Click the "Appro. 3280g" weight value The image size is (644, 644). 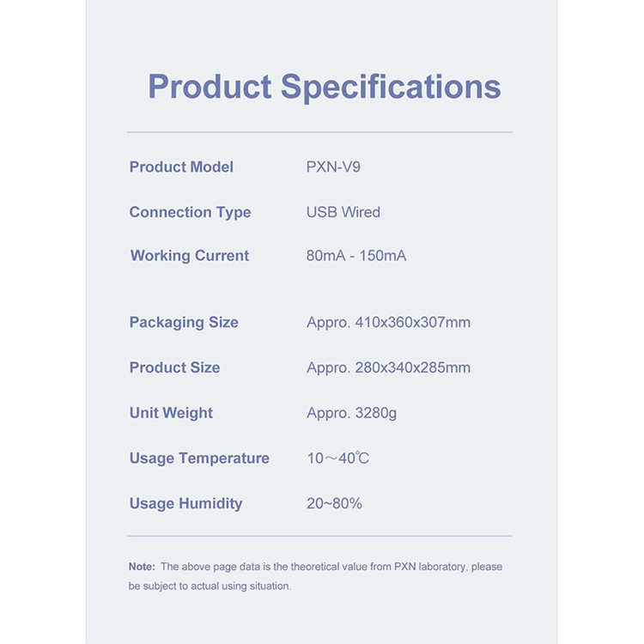click(351, 413)
